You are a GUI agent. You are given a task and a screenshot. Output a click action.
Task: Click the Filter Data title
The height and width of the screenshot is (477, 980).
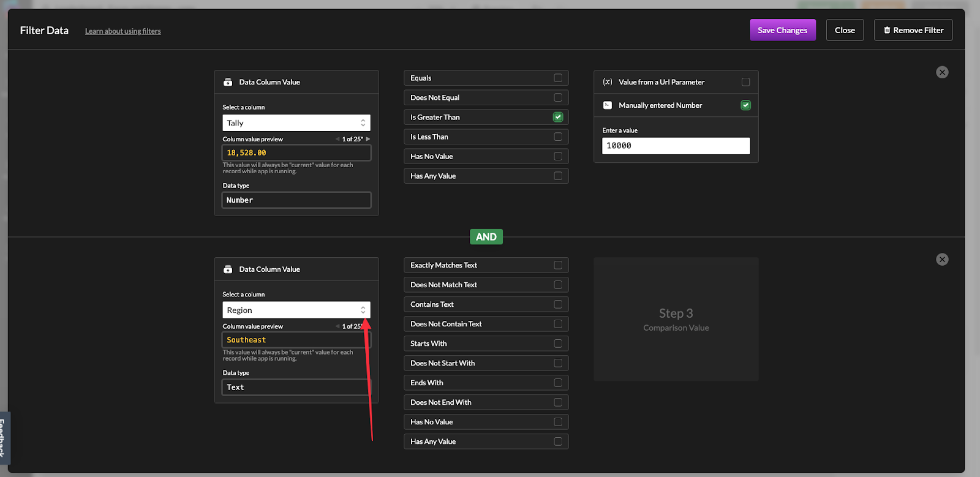pos(44,31)
